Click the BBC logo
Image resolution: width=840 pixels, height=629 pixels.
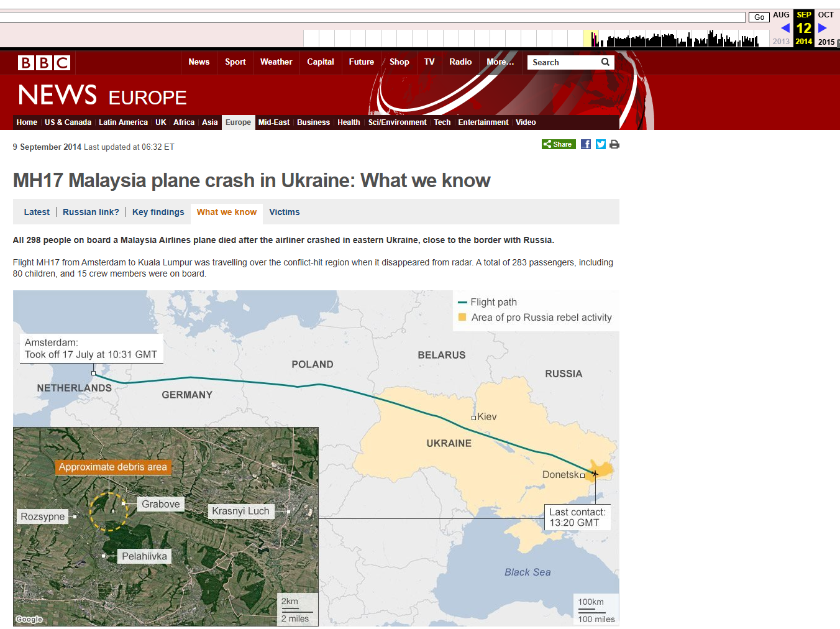click(44, 63)
